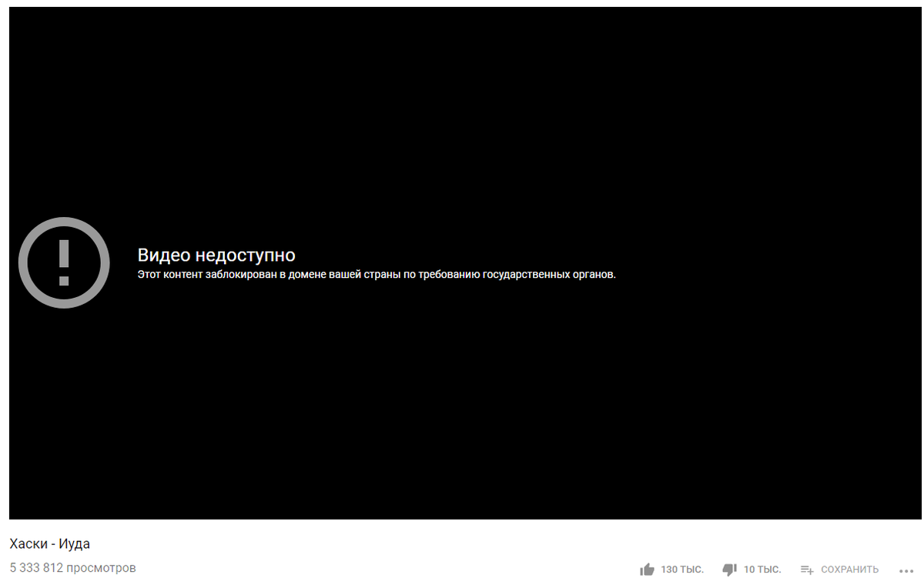Click the thumbs-down dislike icon

pyautogui.click(x=729, y=570)
